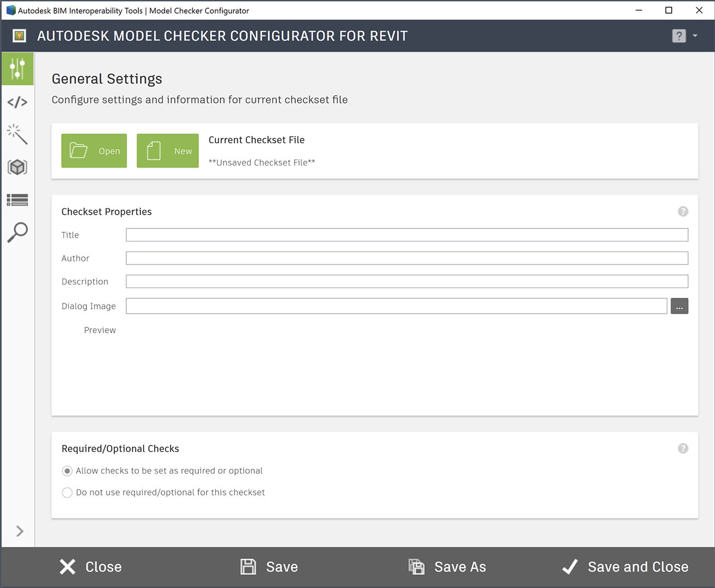Click the Autodesk logo icon in header

click(20, 36)
